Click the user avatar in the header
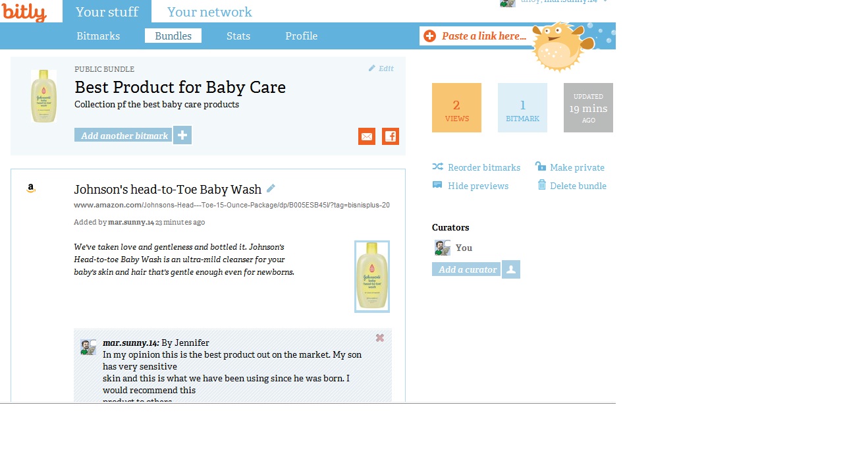868x467 pixels. [x=507, y=3]
